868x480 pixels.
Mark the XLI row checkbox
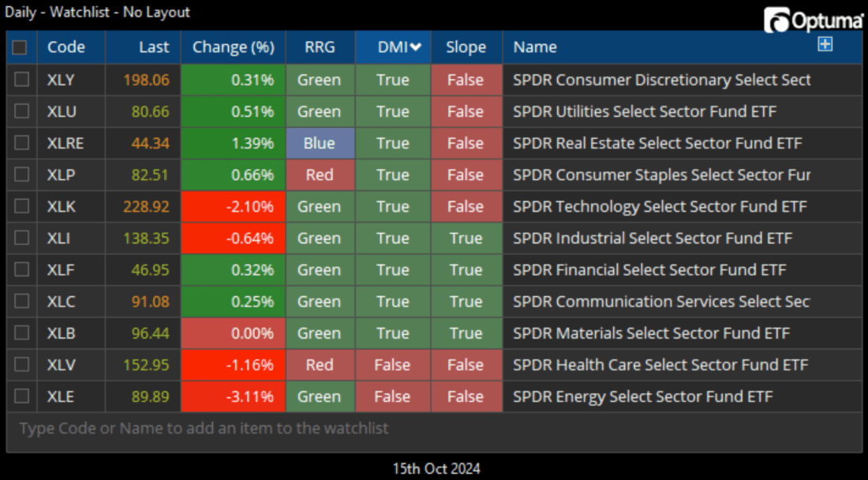[21, 238]
